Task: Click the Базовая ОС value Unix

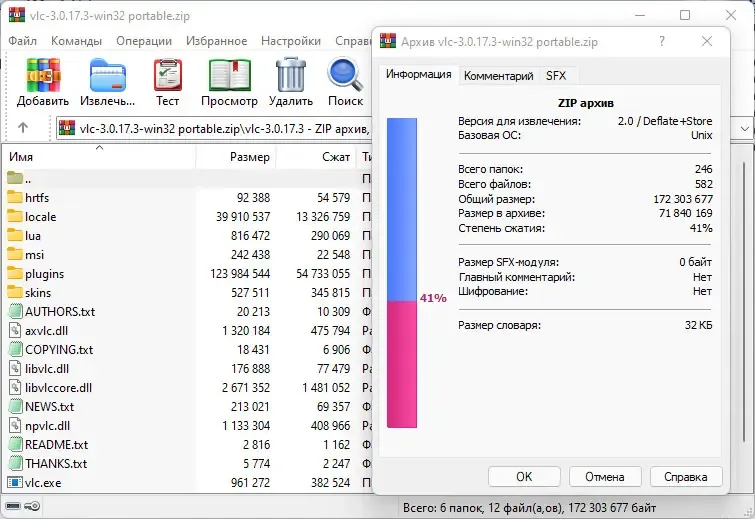Action: coord(702,135)
